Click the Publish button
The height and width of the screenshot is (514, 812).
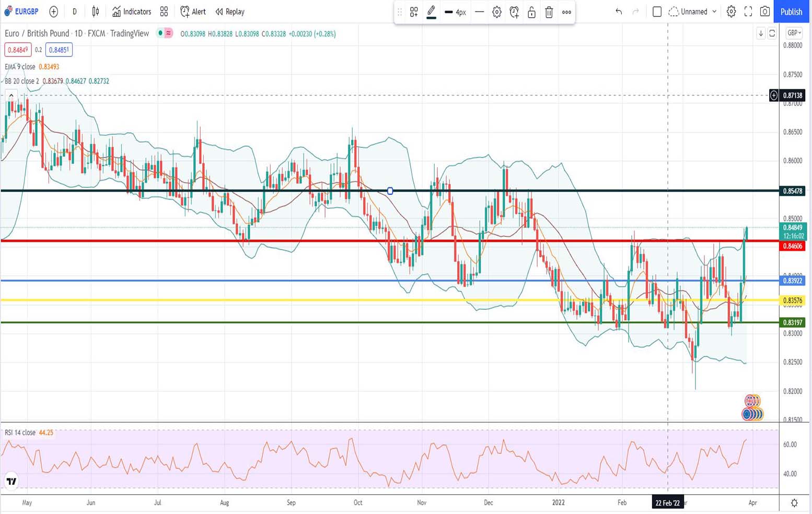tap(791, 11)
